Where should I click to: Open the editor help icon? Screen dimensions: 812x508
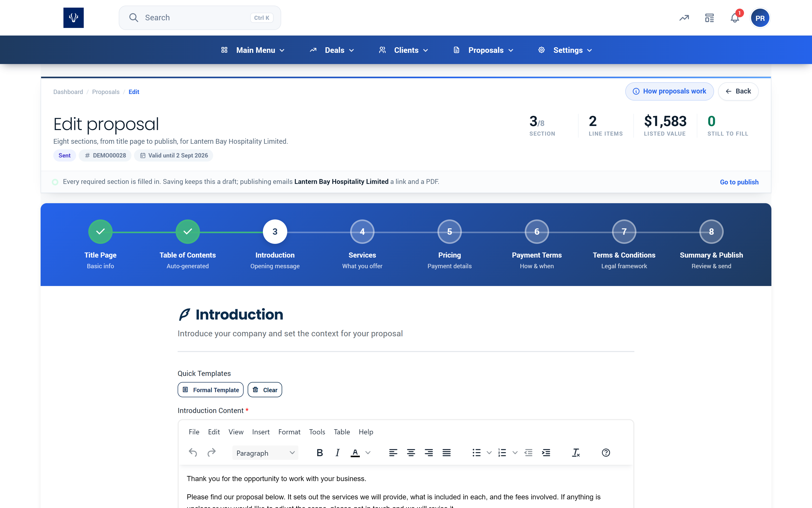(x=606, y=453)
